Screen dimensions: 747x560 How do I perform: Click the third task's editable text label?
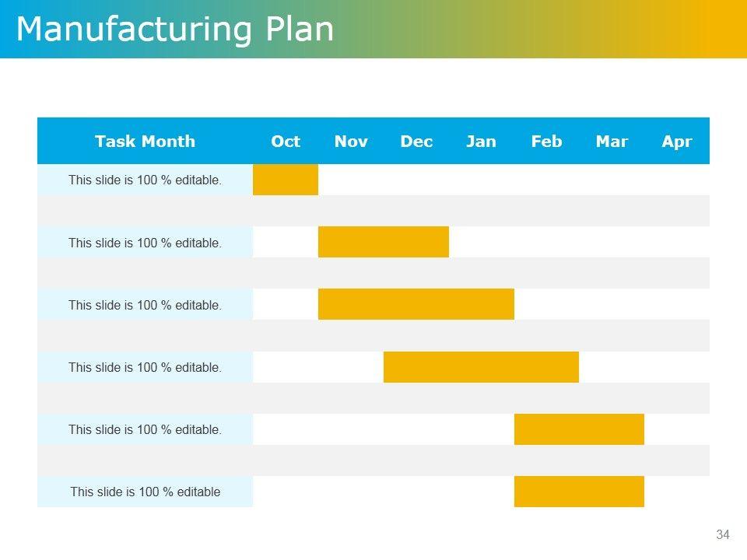[145, 305]
